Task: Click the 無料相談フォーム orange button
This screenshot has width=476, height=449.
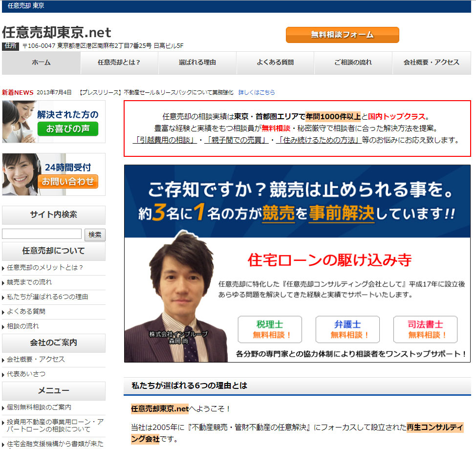Action: pos(342,35)
